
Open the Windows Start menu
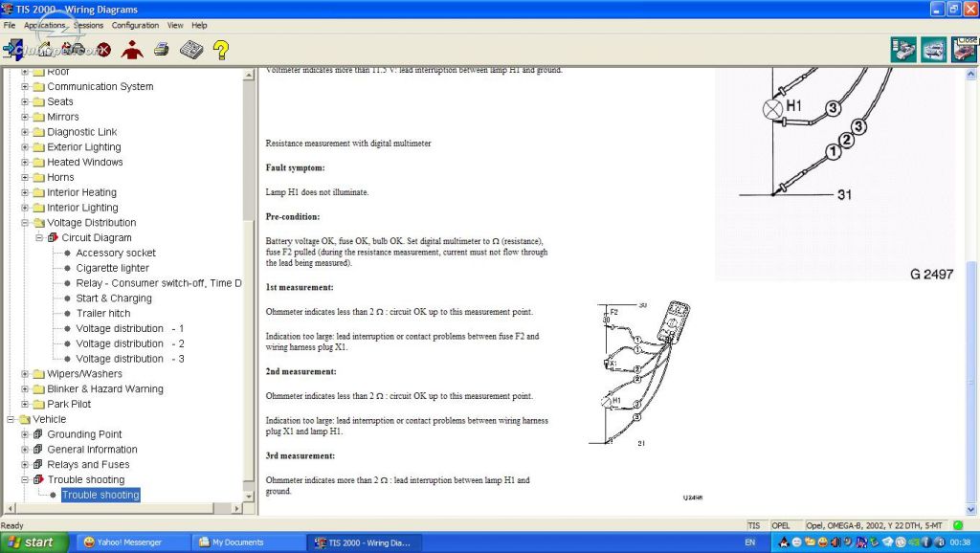[x=34, y=542]
